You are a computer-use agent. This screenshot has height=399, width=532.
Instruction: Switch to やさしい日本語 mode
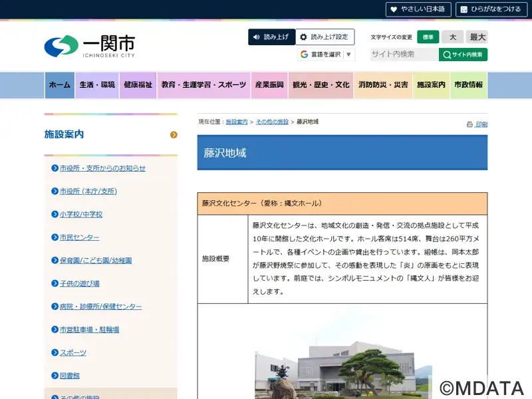tap(418, 9)
